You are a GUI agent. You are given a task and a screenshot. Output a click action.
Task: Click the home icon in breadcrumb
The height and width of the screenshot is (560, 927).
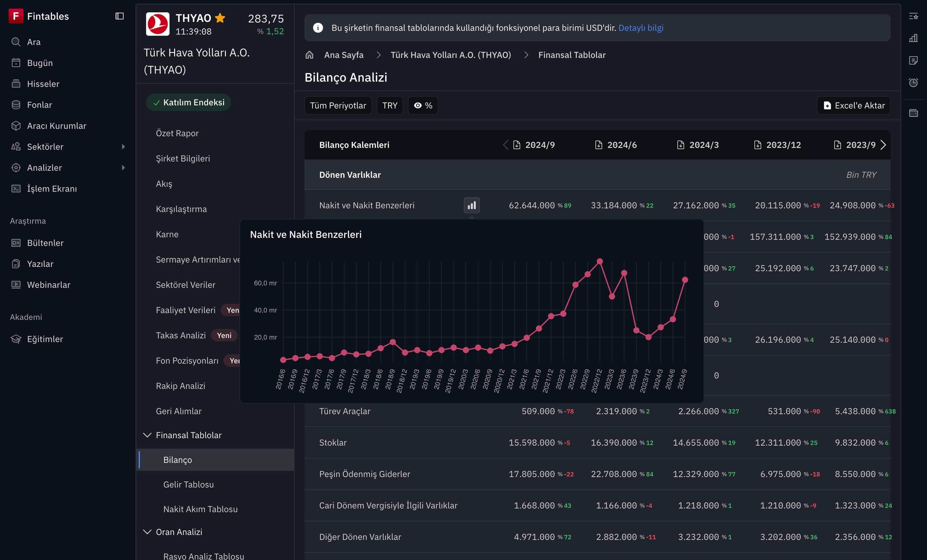click(309, 55)
